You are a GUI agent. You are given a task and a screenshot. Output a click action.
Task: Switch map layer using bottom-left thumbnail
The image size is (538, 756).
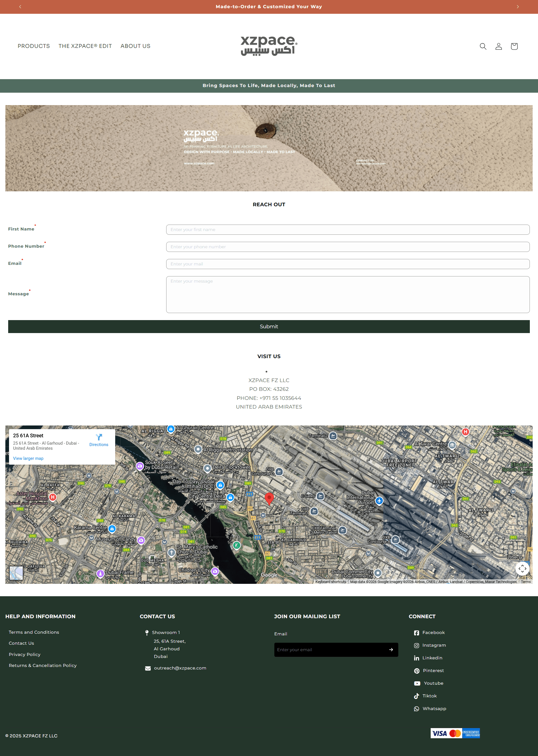[x=16, y=573]
